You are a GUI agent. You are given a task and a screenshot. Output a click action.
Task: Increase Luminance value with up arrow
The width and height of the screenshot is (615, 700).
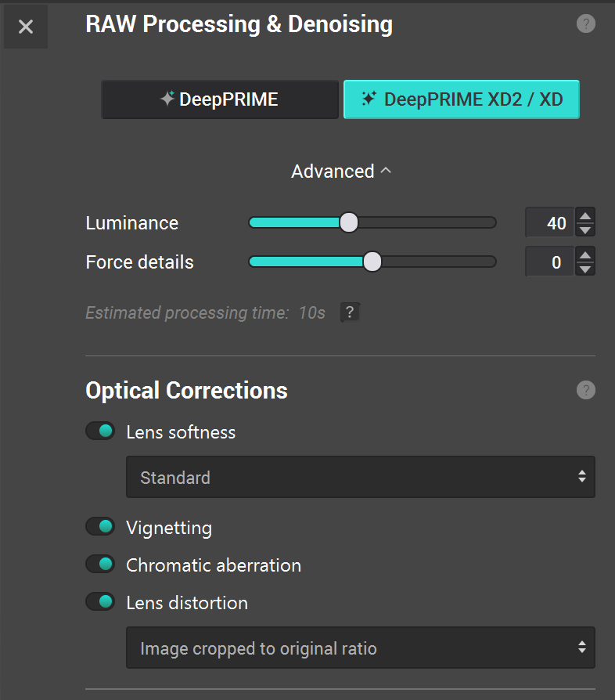pos(585,215)
